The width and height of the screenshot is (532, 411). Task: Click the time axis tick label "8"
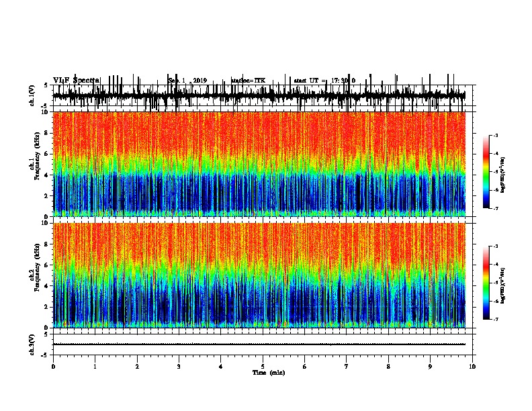(x=388, y=366)
